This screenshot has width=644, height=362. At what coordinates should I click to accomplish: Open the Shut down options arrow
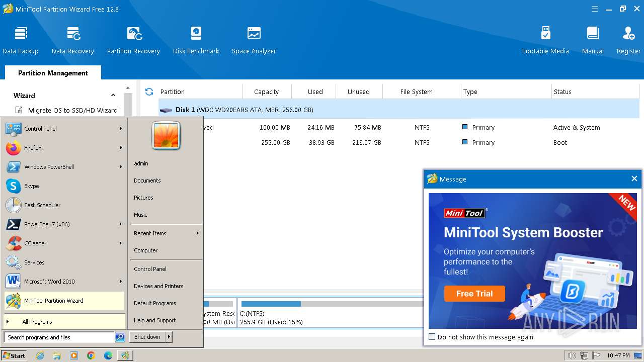coord(169,337)
